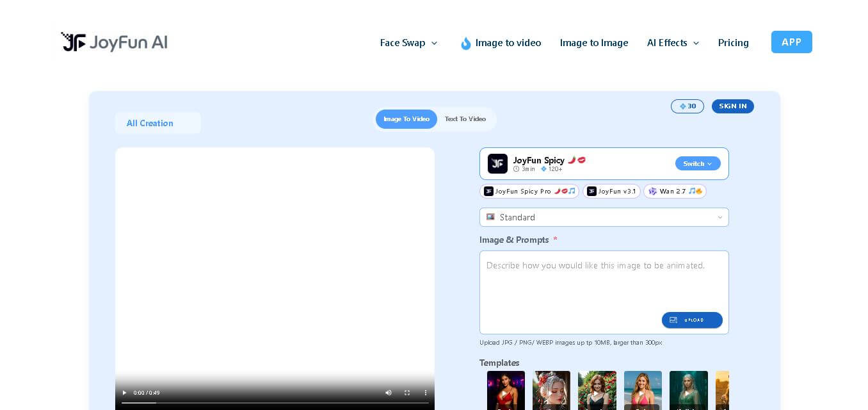This screenshot has height=410, width=868.
Task: Select template with white-haired girl and red flowers
Action: point(551,390)
